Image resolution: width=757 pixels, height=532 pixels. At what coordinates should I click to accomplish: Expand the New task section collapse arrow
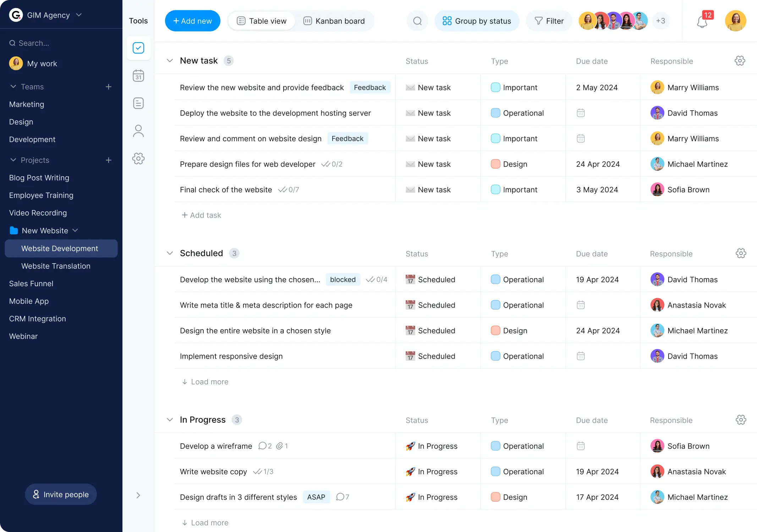point(169,60)
